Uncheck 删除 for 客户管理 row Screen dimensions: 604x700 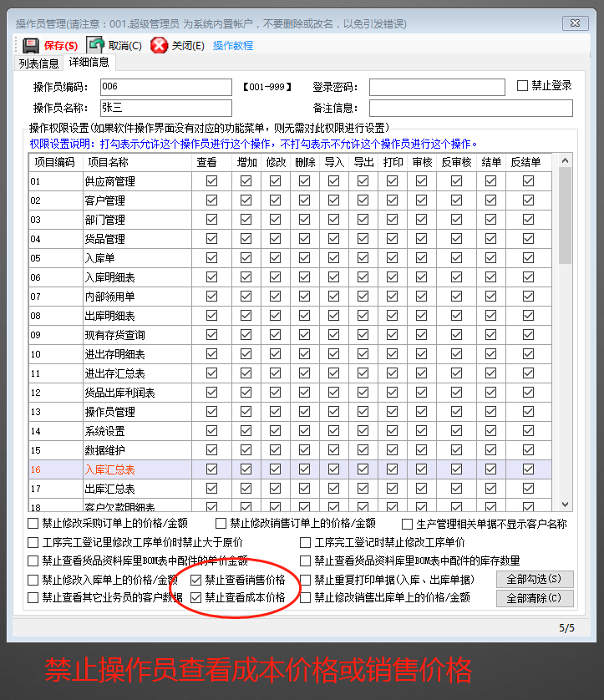click(304, 200)
